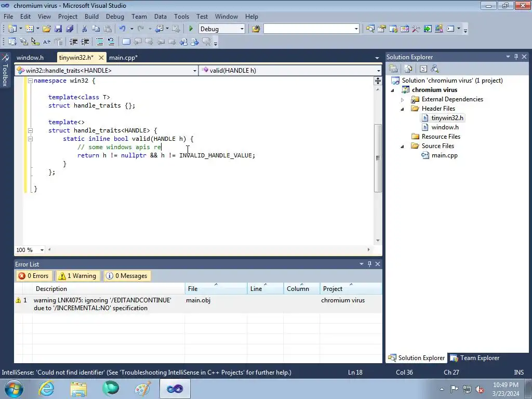This screenshot has width=532, height=399.
Task: Comment out the selected lines icon
Action: click(x=100, y=42)
